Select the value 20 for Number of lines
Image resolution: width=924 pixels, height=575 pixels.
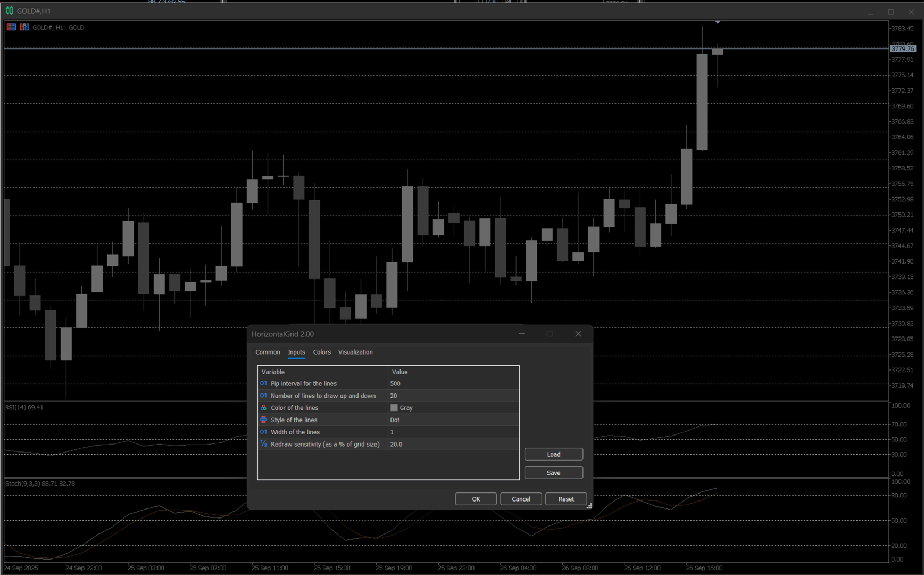394,396
